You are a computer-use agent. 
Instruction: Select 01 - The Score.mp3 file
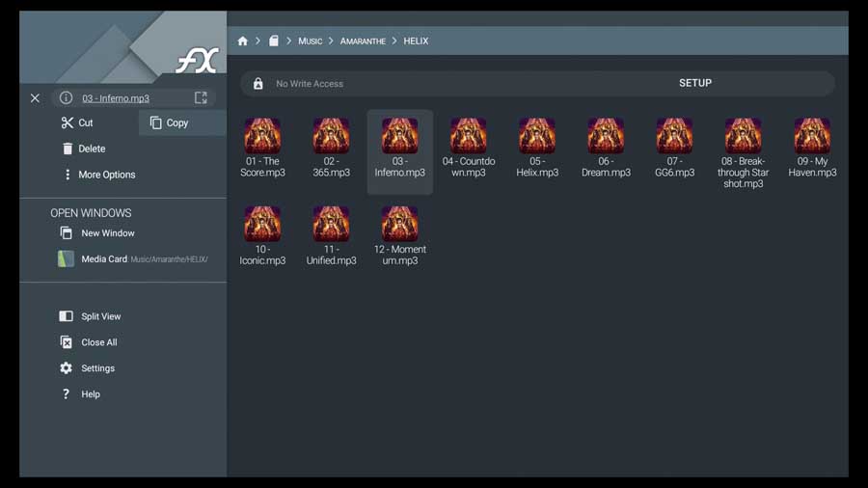coord(262,148)
